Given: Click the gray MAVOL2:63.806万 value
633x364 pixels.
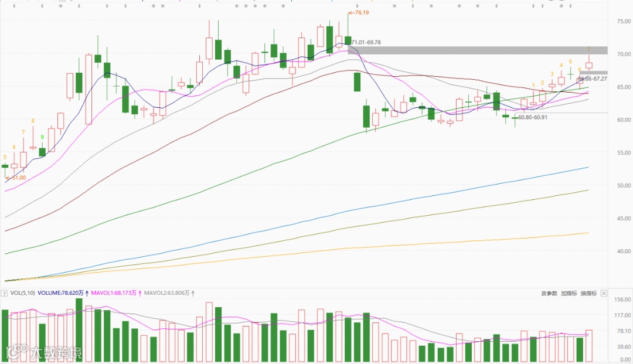Looking at the screenshot, I should pos(166,293).
